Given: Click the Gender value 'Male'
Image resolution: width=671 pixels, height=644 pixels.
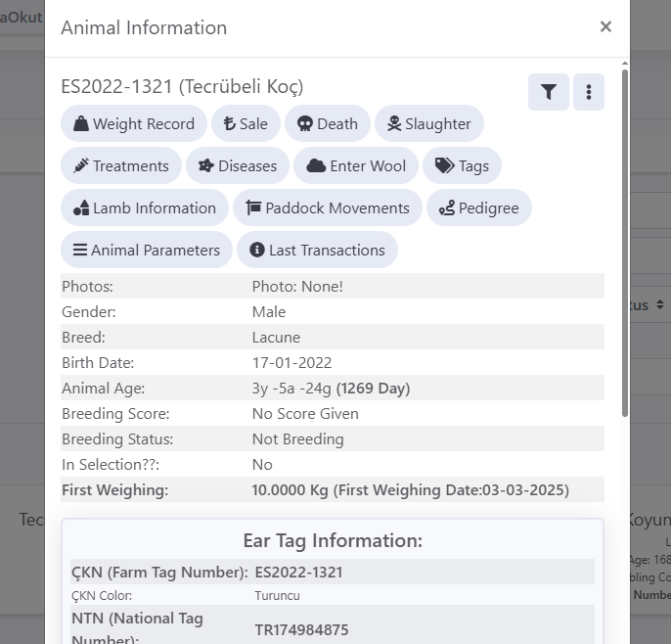Looking at the screenshot, I should click(x=269, y=311).
